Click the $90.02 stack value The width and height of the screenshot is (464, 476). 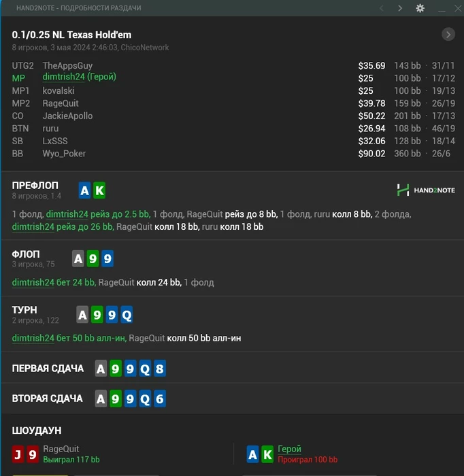click(x=371, y=154)
